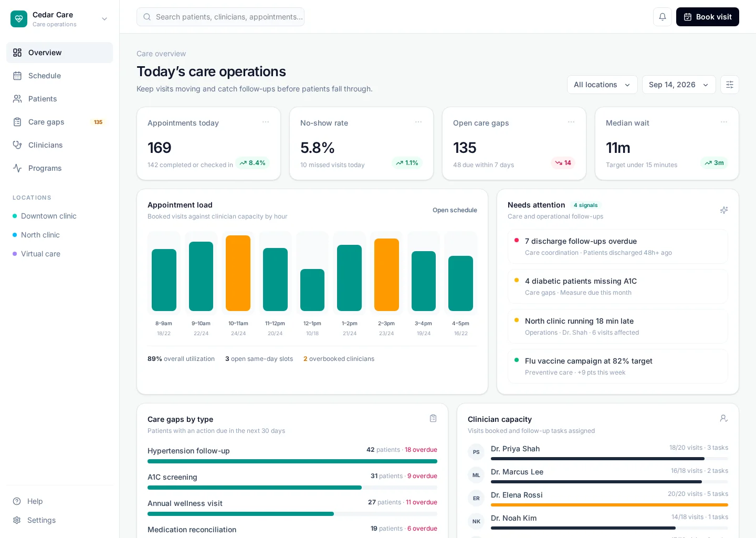Click Annual wellness visit row label
The image size is (756, 538).
pos(185,503)
